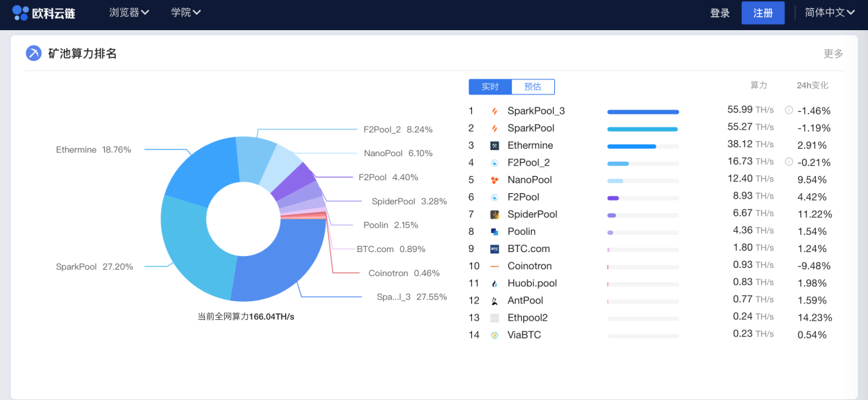Click the SpiderPool icon
This screenshot has height=400, width=868.
point(495,214)
